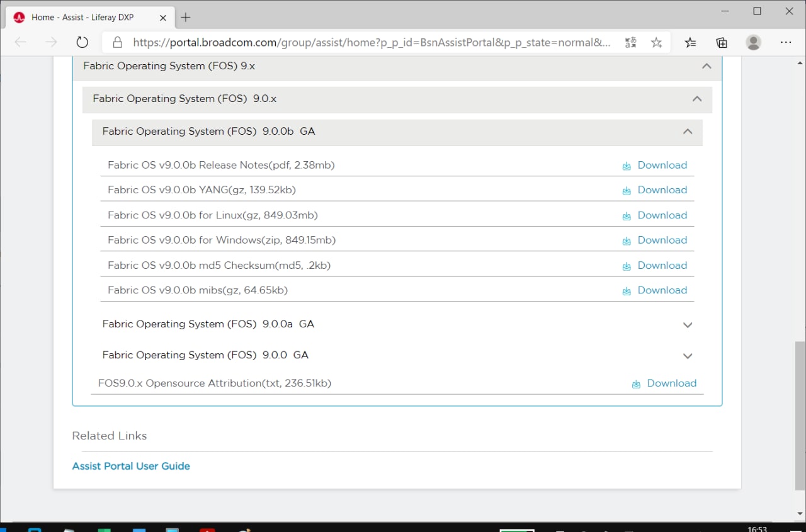
Task: Open a new browser tab
Action: [x=185, y=18]
